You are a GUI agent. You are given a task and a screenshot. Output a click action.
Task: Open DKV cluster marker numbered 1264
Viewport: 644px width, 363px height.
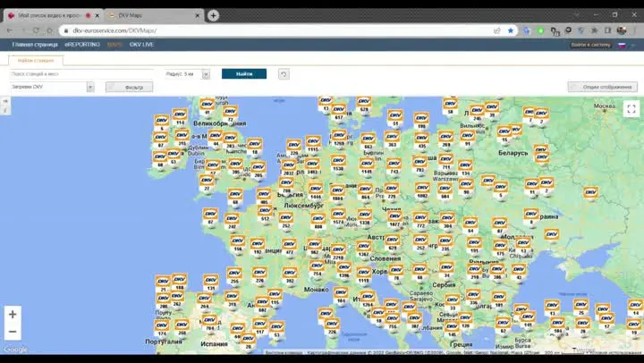368,300
